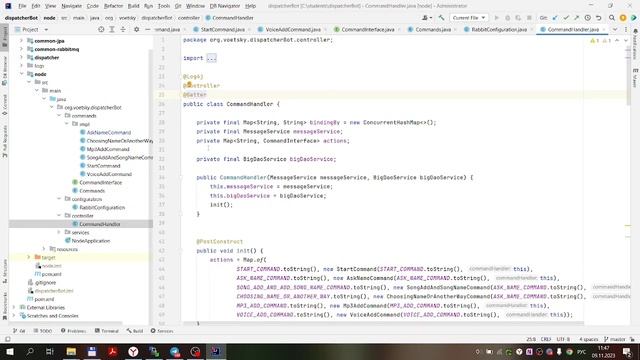Open Project panel gear options
The image size is (640, 360).
coord(137,29)
